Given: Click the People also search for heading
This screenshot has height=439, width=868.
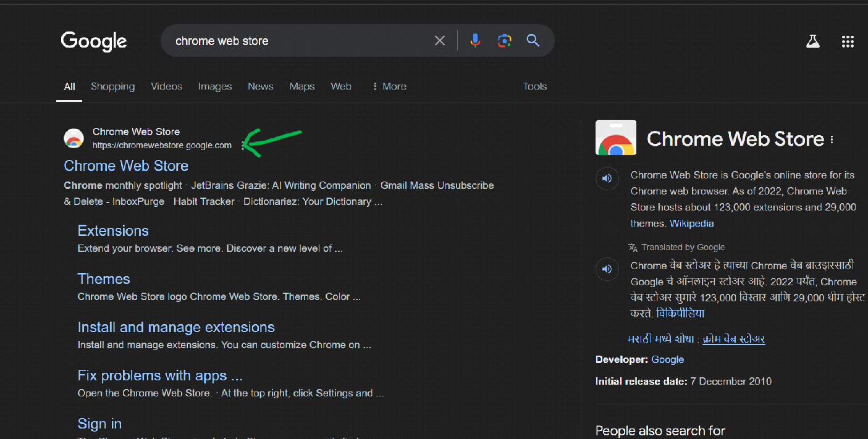Looking at the screenshot, I should [x=660, y=430].
